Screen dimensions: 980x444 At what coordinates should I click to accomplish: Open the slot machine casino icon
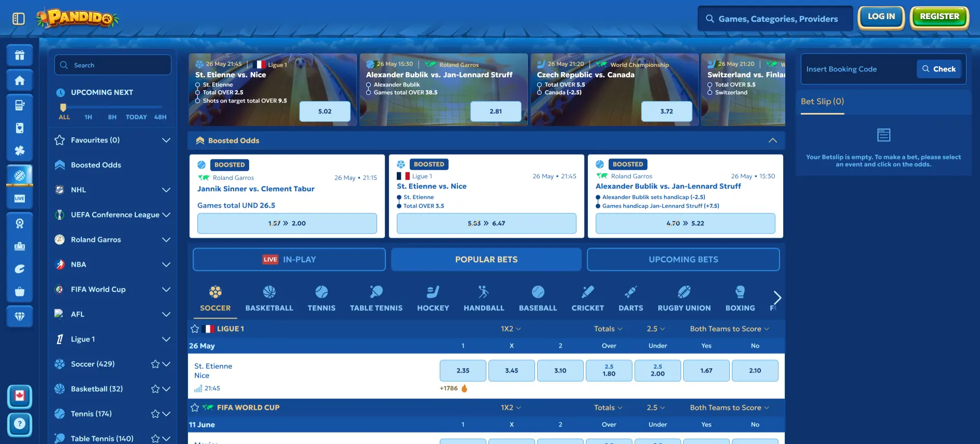click(20, 105)
